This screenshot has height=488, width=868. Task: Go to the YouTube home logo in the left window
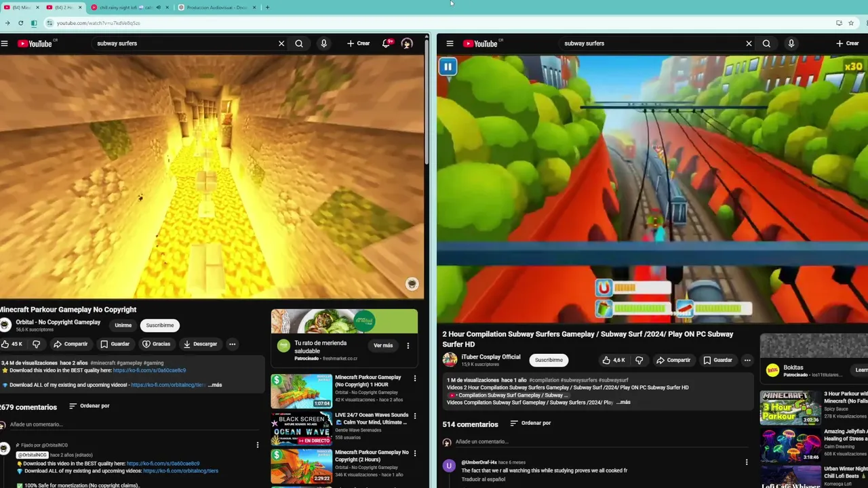click(x=35, y=43)
